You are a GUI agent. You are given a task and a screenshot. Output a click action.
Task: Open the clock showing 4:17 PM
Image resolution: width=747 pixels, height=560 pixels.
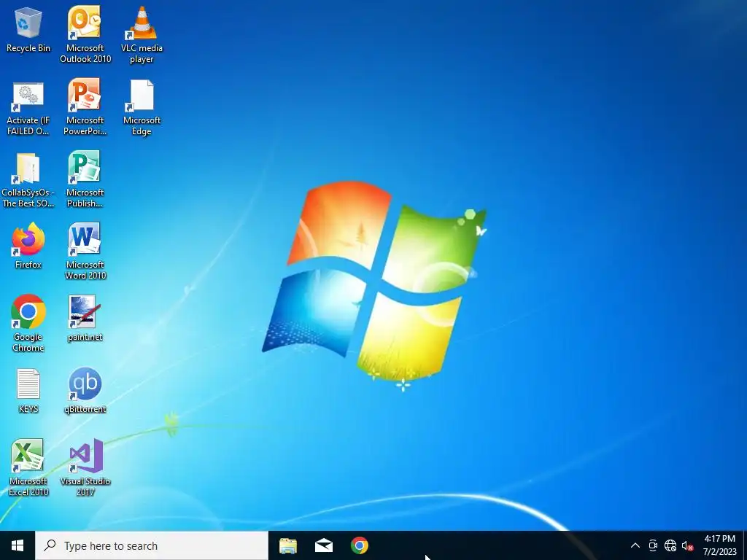pos(719,545)
